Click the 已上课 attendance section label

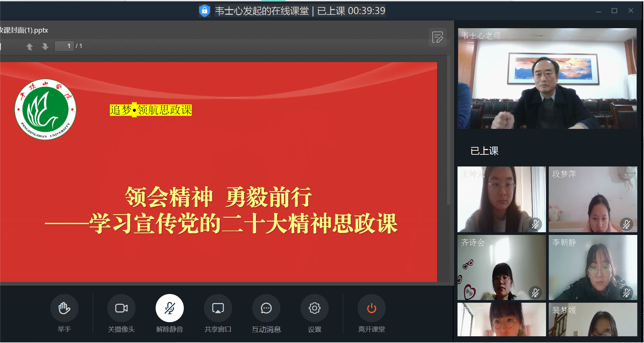(484, 151)
